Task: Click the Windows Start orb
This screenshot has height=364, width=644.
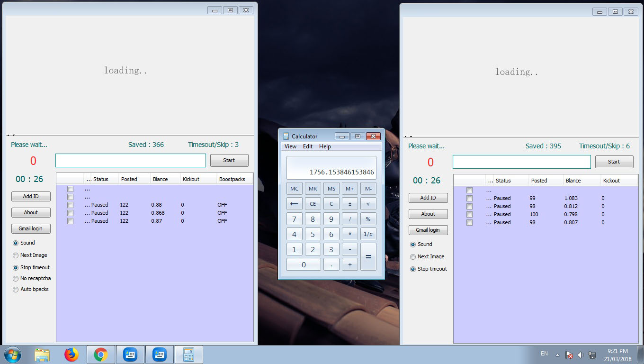Action: (x=13, y=355)
